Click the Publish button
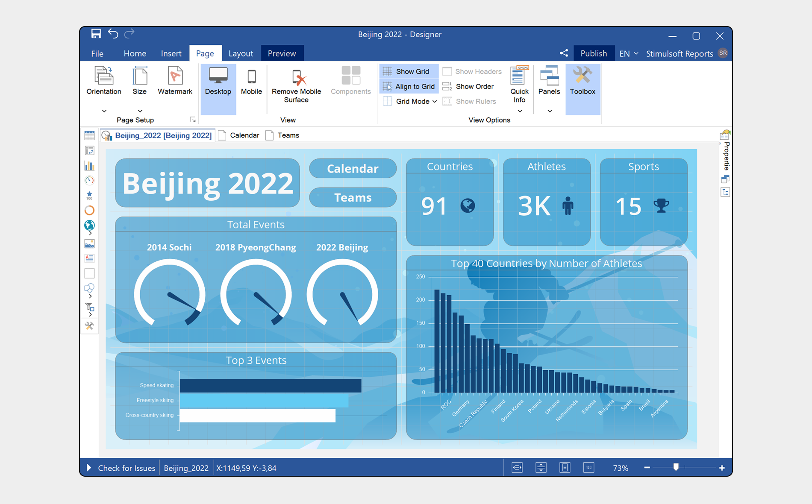This screenshot has width=812, height=504. (593, 53)
